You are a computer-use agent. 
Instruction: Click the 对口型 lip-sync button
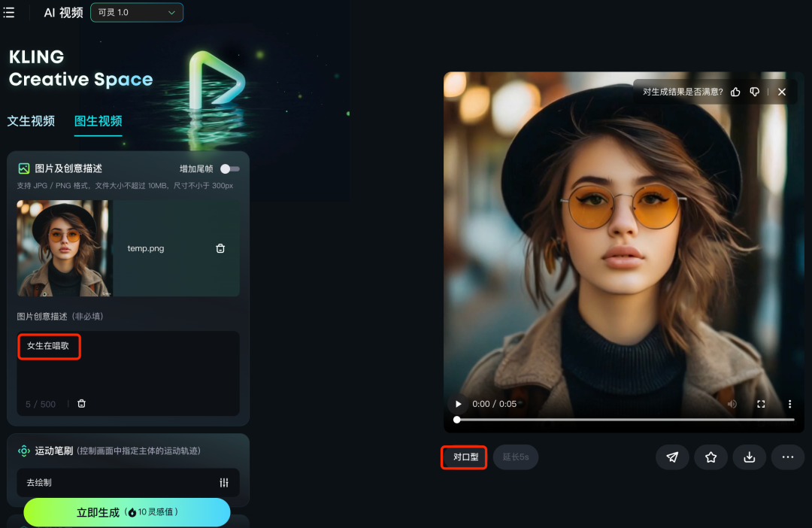(x=465, y=457)
